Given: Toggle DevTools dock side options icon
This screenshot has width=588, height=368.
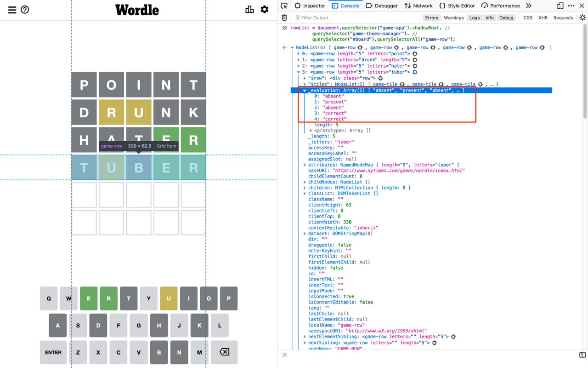Looking at the screenshot, I should pos(560,6).
